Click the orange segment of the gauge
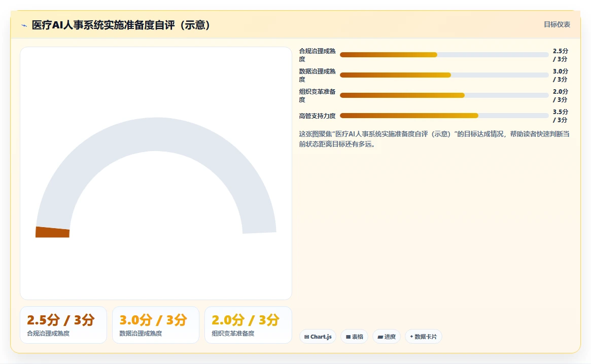 pos(52,232)
